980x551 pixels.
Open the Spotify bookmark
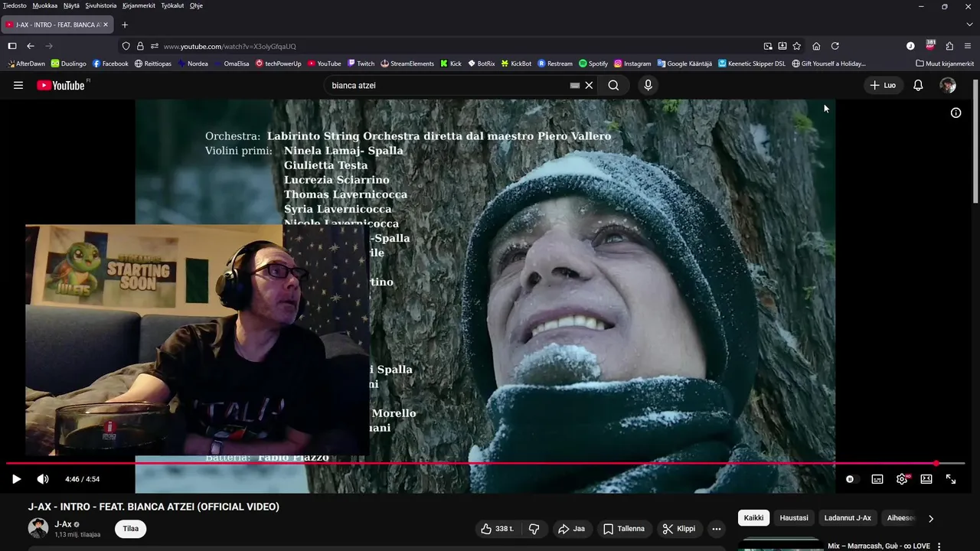[x=593, y=64]
